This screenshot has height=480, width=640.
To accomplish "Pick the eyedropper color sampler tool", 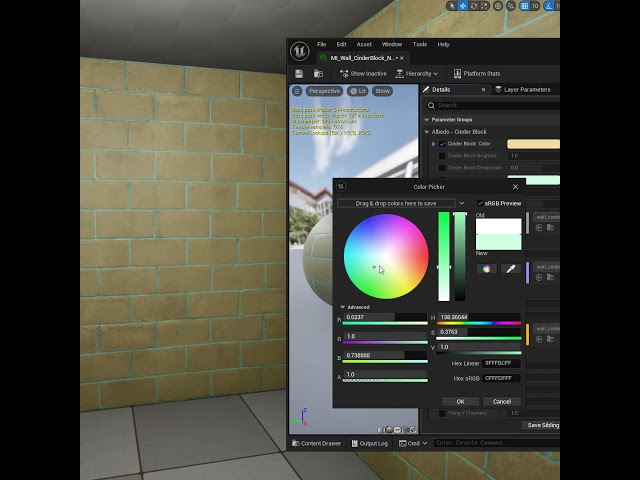I will coord(511,269).
